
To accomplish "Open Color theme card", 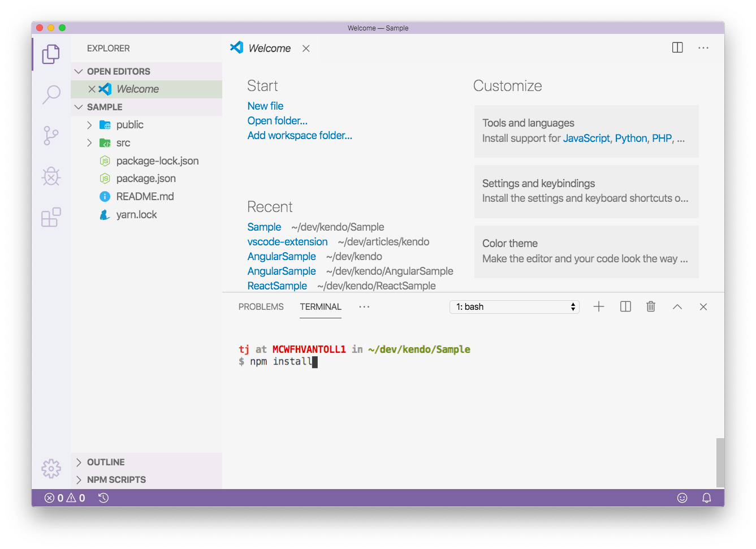I will (586, 252).
